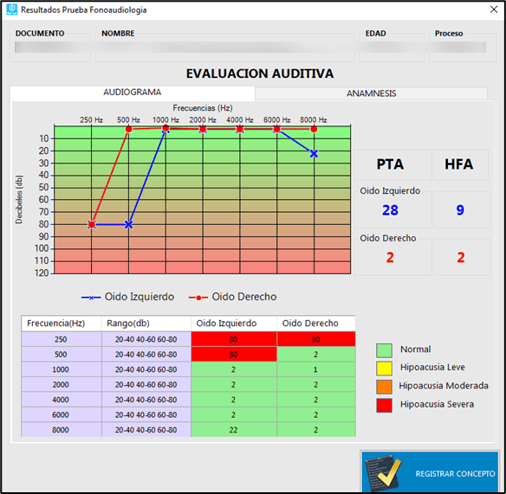
Task: Click the red Hipoacusia Severa swatch
Action: (384, 405)
